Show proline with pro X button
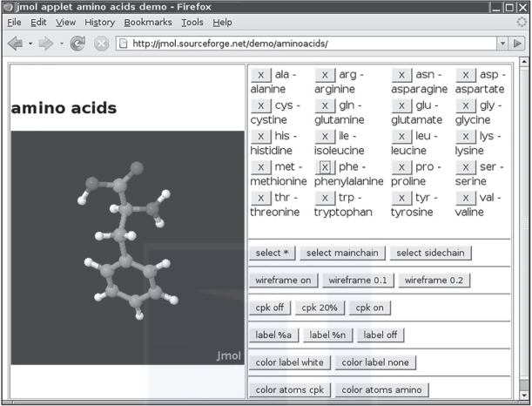 pos(401,167)
